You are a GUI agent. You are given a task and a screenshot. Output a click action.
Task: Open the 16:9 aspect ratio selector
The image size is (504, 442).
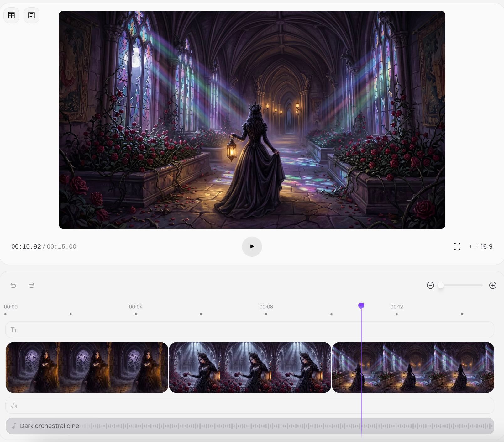pos(481,246)
